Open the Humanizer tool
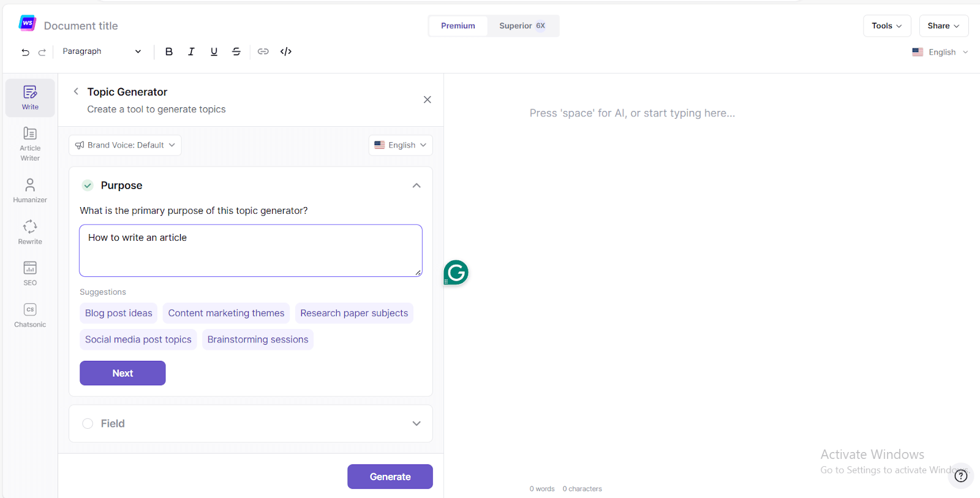 (x=30, y=191)
